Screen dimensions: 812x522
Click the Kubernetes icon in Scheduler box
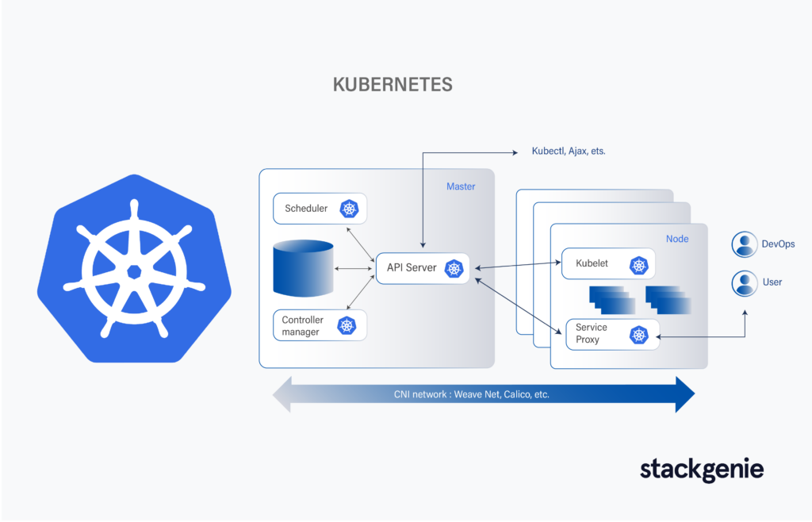pos(349,209)
